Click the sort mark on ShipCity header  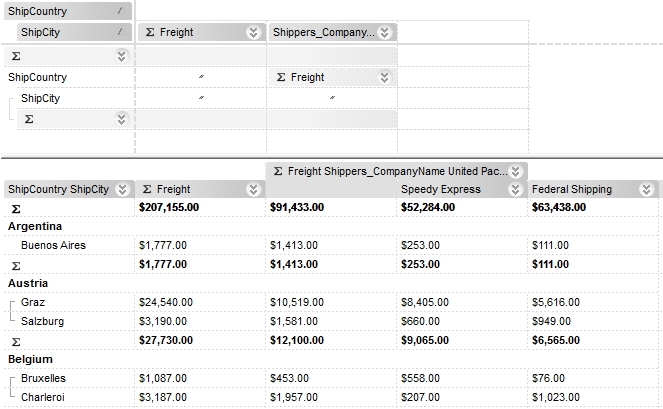coord(121,32)
